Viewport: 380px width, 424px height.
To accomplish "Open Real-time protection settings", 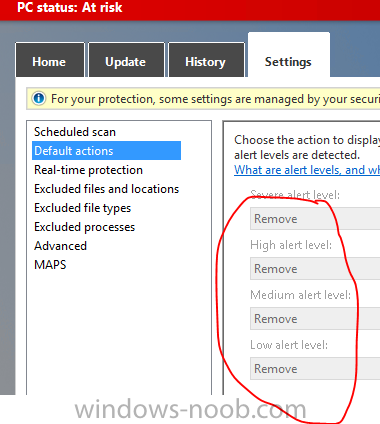I will point(88,170).
